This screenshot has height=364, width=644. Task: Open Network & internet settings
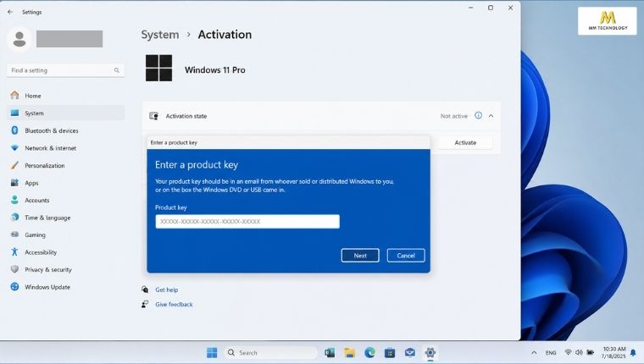66,148
